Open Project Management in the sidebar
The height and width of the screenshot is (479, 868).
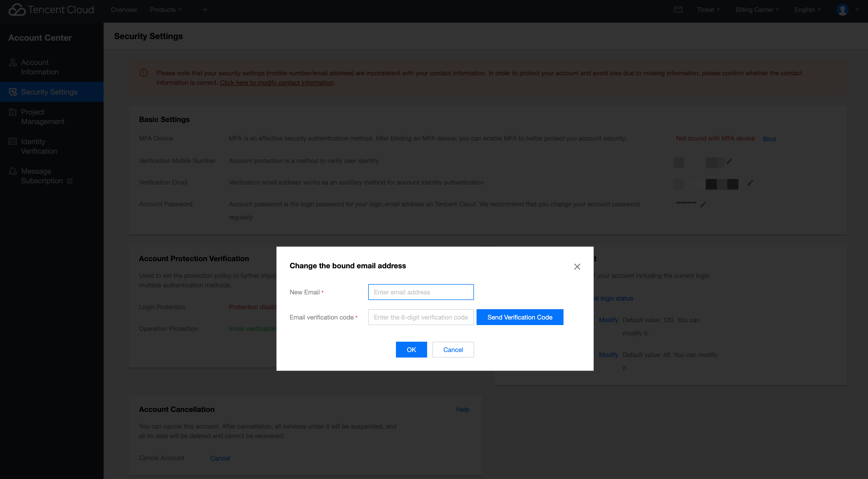52,117
